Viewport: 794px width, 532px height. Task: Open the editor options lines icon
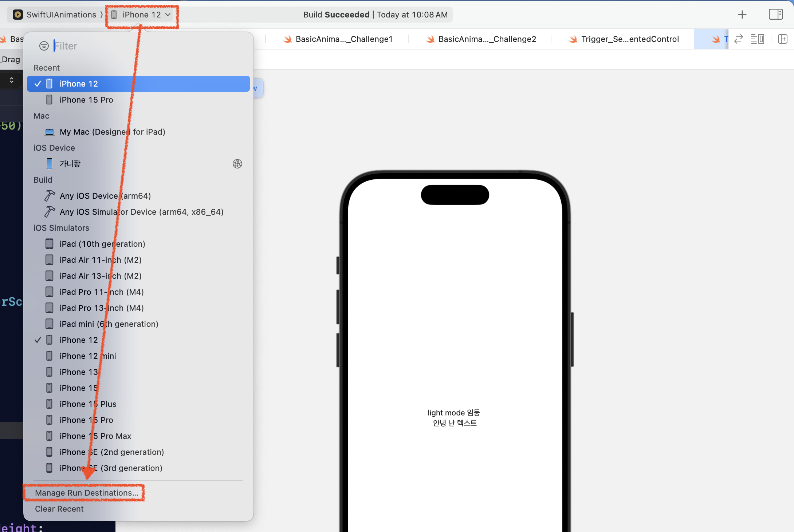757,39
